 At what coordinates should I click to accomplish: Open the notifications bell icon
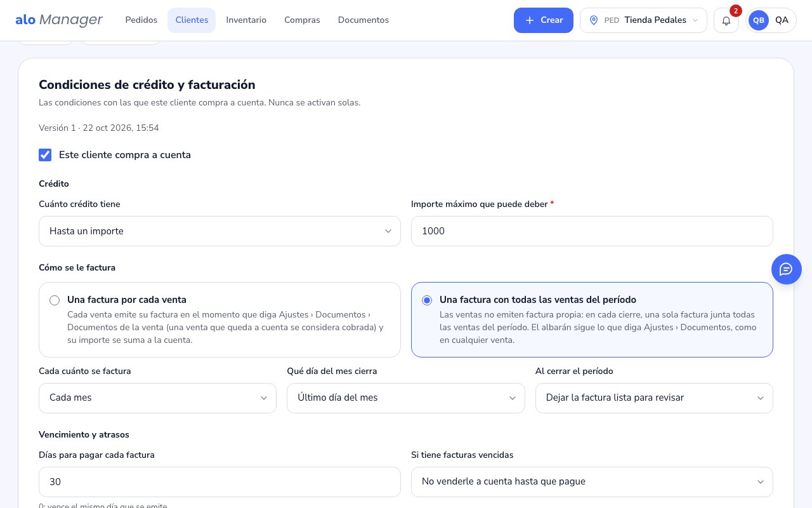click(x=726, y=20)
